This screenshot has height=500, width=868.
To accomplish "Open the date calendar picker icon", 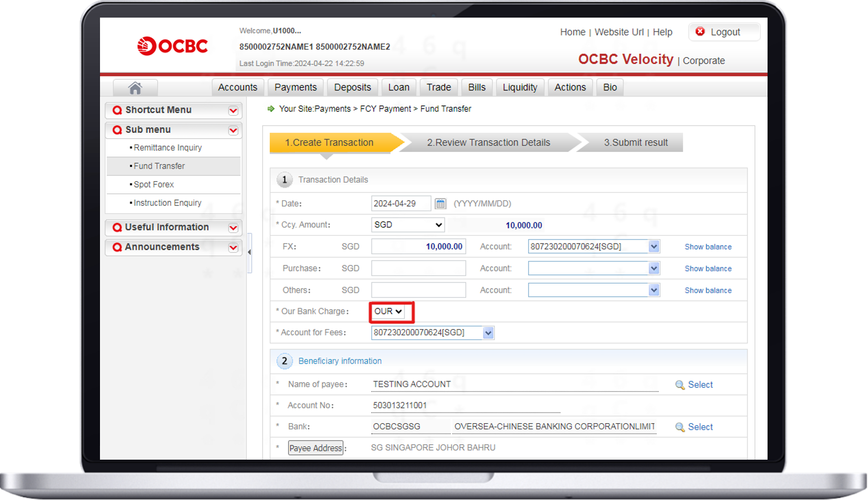I will (440, 203).
